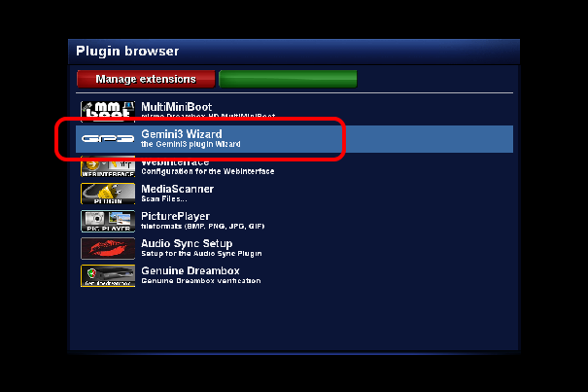Click the red Manage extensions button
The image size is (588, 392).
pyautogui.click(x=146, y=79)
